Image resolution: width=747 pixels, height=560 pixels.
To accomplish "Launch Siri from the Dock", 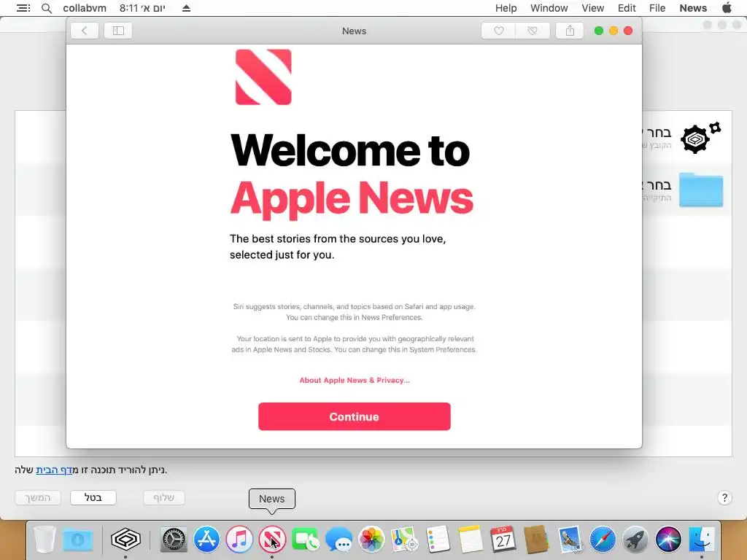I will [x=668, y=539].
